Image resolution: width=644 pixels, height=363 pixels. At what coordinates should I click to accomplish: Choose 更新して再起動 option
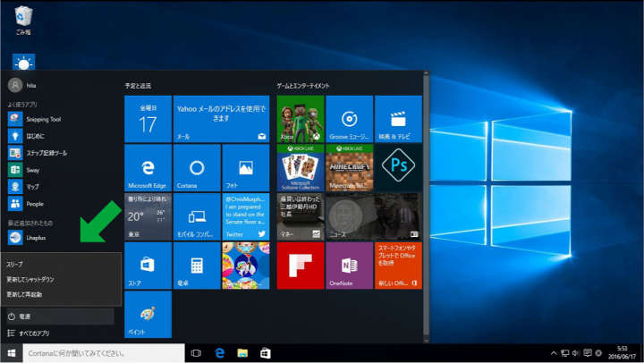tap(61, 294)
